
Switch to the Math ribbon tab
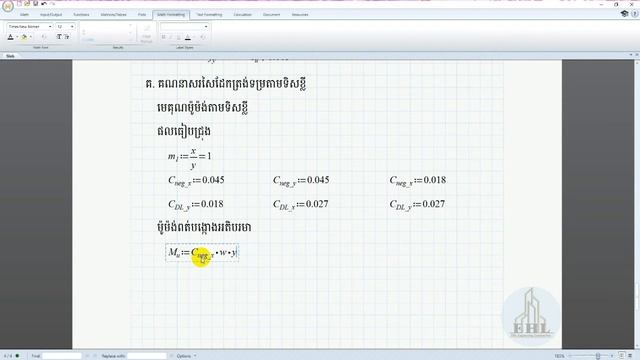click(x=24, y=15)
